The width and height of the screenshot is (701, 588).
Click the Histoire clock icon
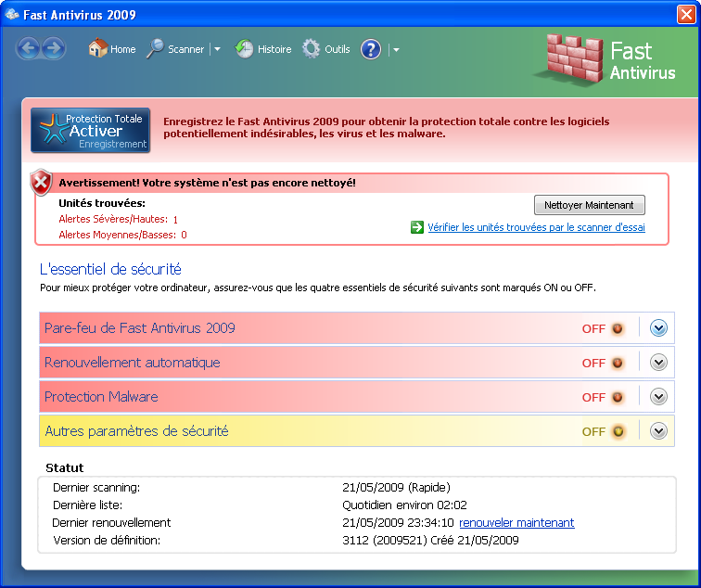pyautogui.click(x=244, y=49)
